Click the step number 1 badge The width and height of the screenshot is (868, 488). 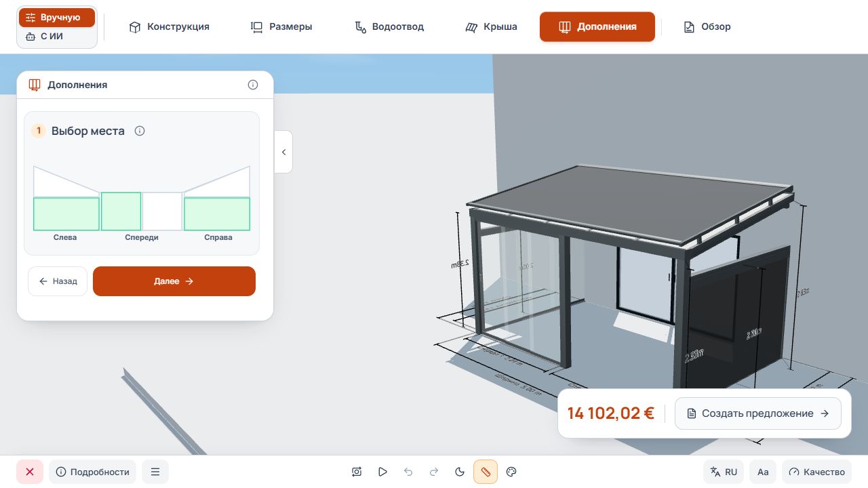tap(39, 131)
